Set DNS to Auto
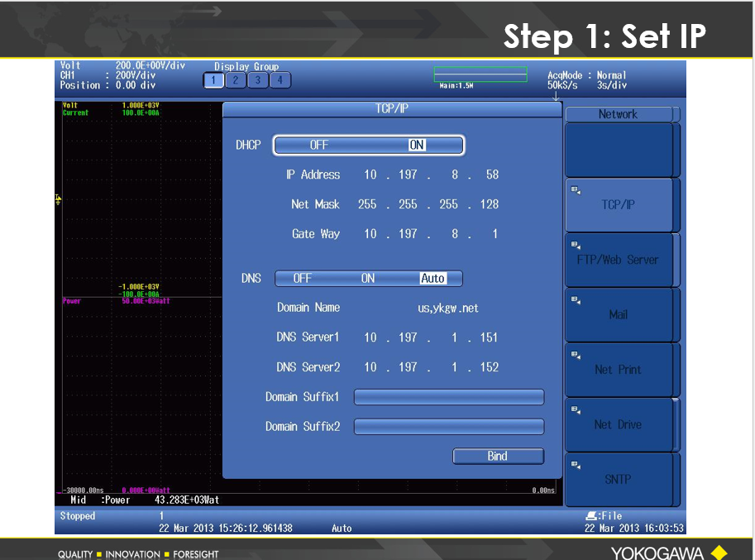The height and width of the screenshot is (560, 755). click(x=432, y=279)
